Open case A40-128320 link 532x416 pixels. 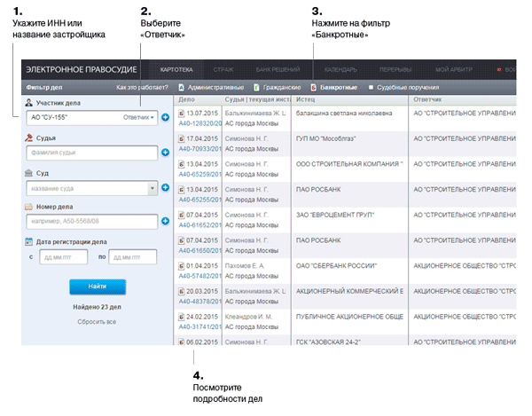[x=200, y=123]
